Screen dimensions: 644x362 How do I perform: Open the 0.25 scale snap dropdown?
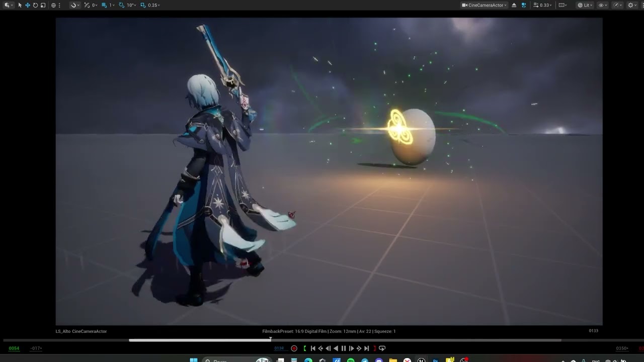(154, 5)
